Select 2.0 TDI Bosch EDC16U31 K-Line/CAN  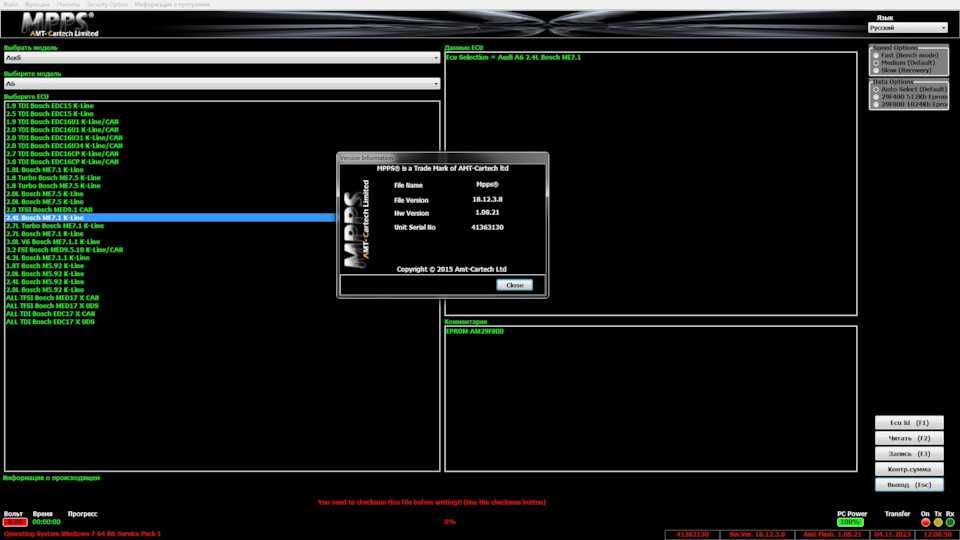tap(64, 138)
